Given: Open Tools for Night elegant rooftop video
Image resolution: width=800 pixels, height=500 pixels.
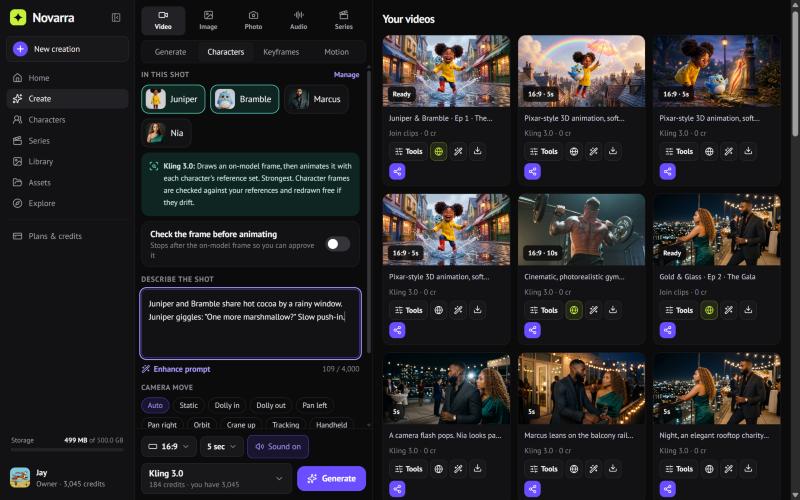Looking at the screenshot, I should 679,468.
